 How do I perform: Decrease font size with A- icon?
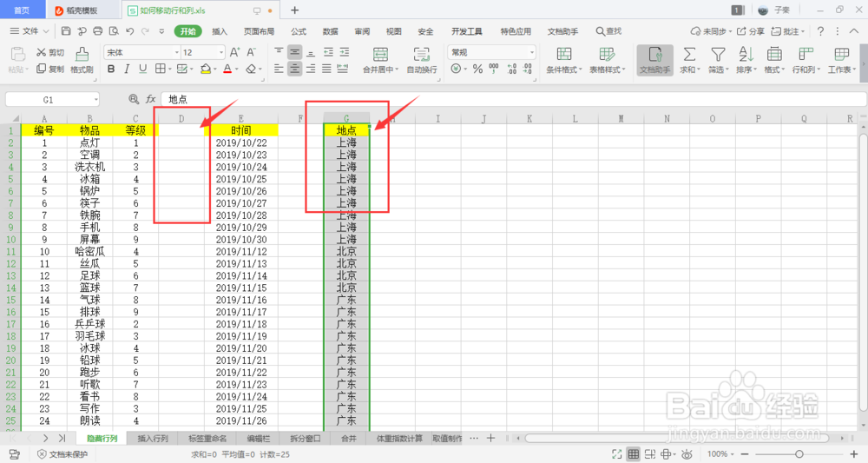[252, 52]
